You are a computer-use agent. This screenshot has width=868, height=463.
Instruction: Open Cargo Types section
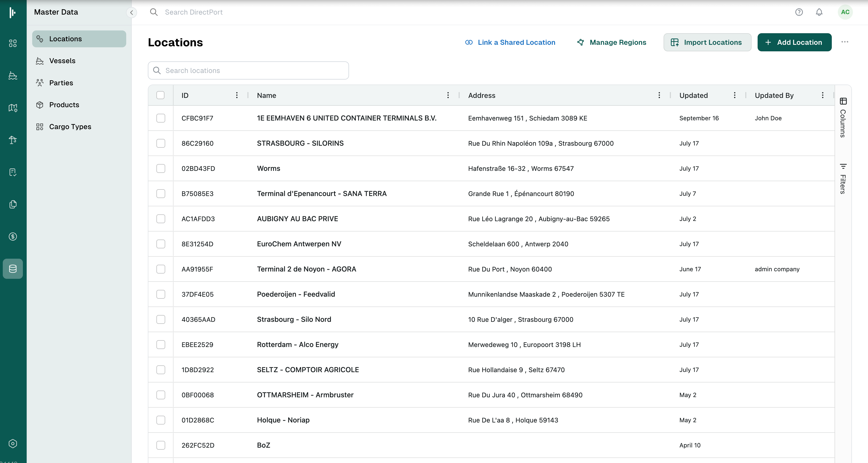coord(70,127)
